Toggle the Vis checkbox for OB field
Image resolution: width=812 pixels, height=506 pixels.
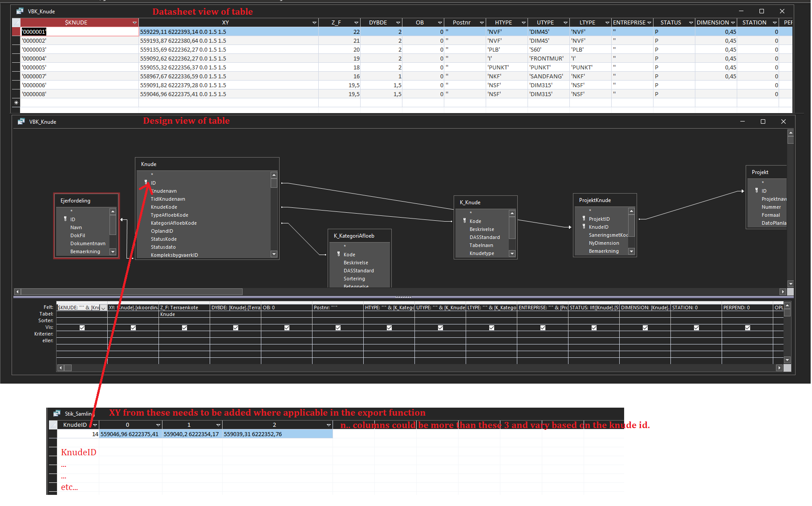pyautogui.click(x=287, y=328)
